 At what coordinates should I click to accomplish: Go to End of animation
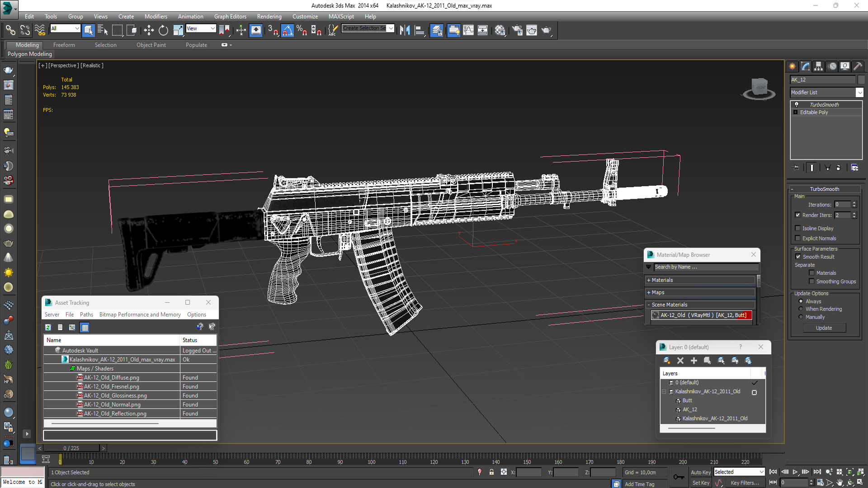click(x=817, y=472)
